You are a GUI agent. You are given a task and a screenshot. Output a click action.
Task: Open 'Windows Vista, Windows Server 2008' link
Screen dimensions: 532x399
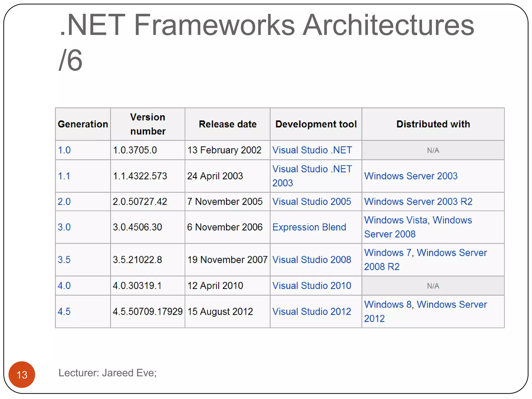pos(418,227)
